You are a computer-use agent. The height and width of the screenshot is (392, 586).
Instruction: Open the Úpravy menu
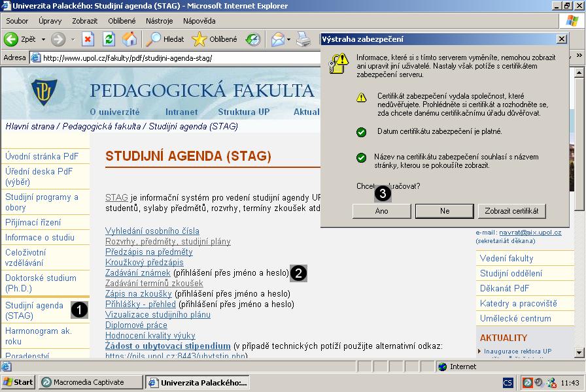point(50,21)
